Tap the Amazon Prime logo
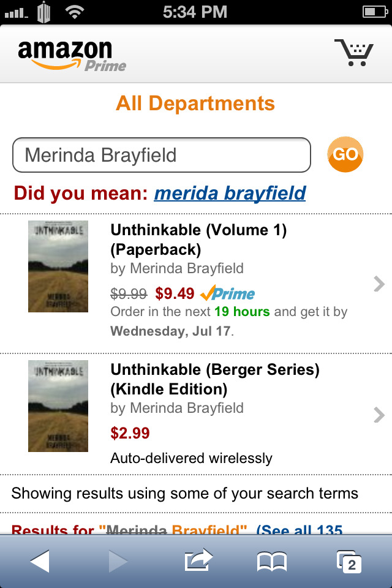 click(72, 55)
